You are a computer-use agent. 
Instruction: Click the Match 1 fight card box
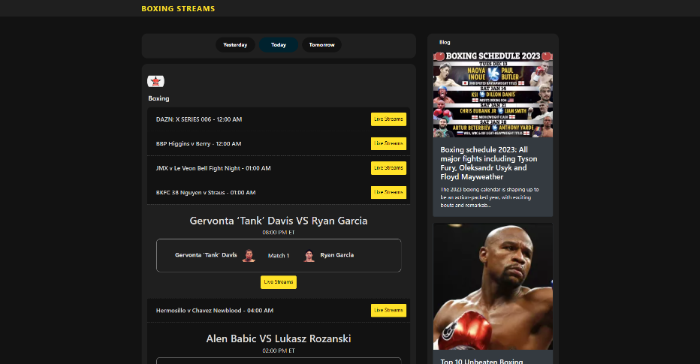(x=279, y=255)
